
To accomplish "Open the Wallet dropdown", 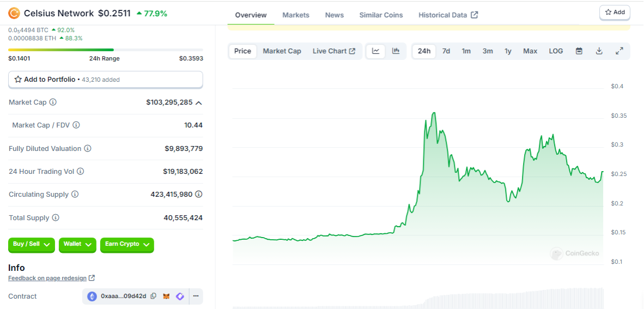I will [77, 245].
